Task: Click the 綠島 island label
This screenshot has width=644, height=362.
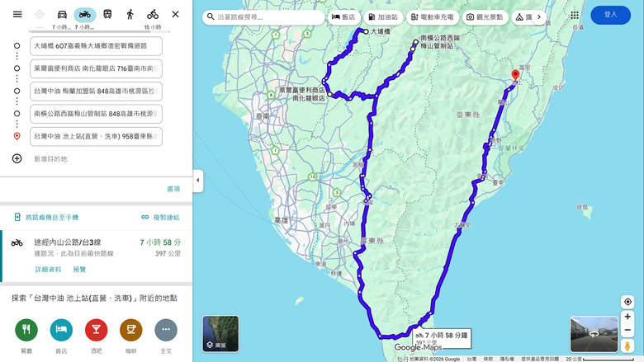Action: click(581, 208)
